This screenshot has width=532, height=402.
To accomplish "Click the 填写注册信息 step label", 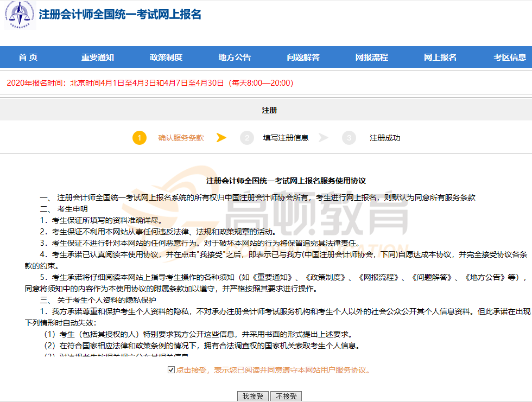I will pos(286,138).
